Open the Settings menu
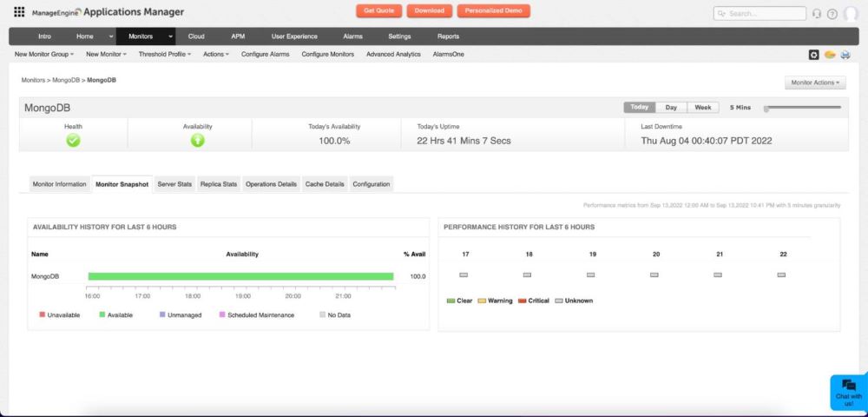This screenshot has width=868, height=417. click(x=399, y=36)
